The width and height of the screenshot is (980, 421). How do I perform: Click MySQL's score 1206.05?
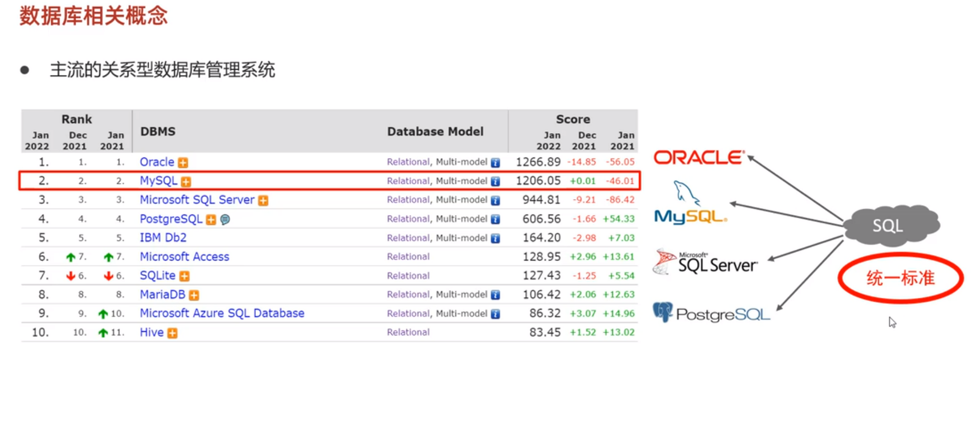[x=538, y=181]
